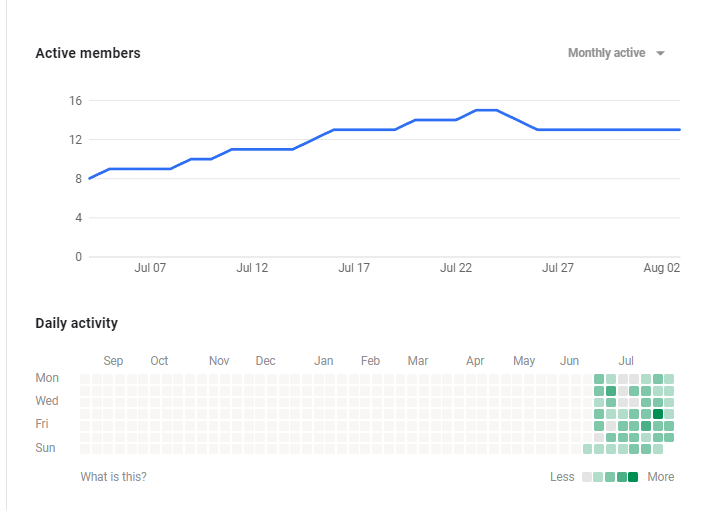
Task: Click the 'More' legend label
Action: 660,477
